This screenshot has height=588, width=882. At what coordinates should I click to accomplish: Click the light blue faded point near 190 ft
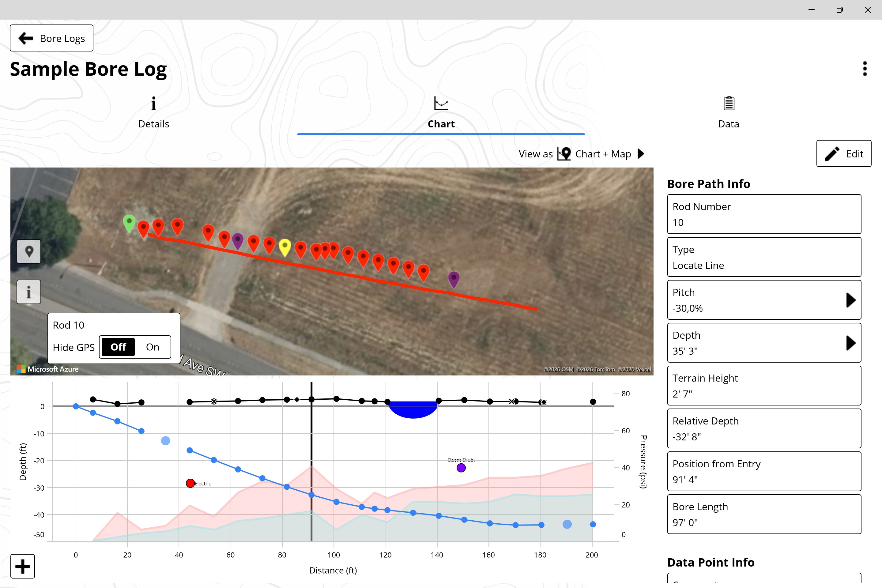[567, 524]
